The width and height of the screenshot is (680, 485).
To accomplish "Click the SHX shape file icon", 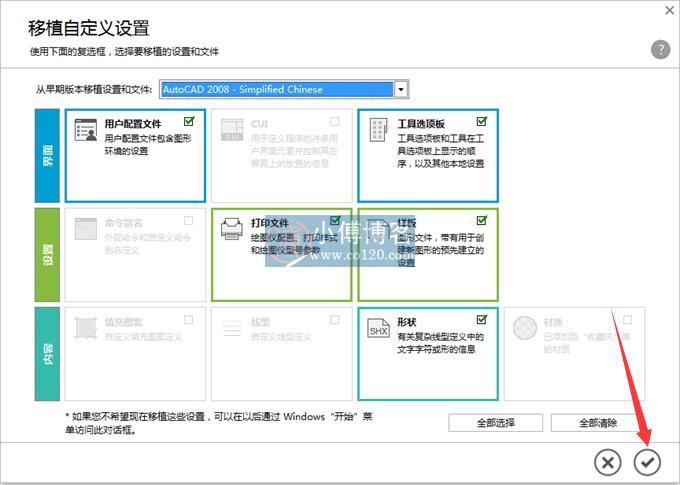I will 378,328.
